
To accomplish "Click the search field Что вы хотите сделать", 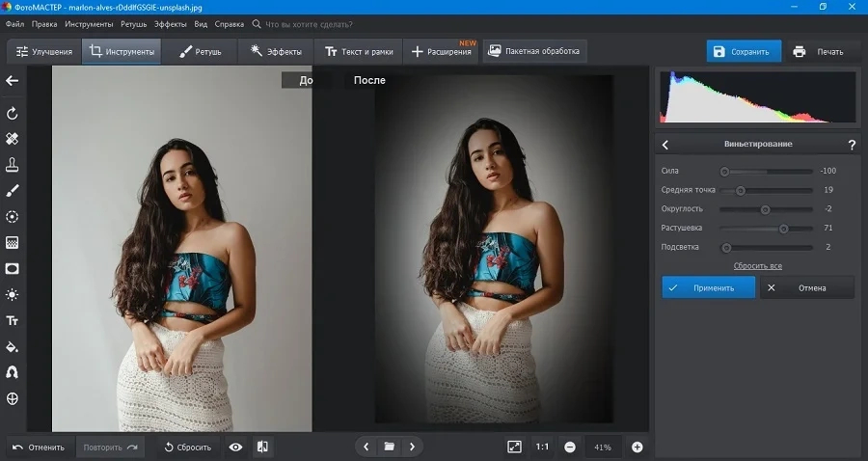I will coord(309,24).
